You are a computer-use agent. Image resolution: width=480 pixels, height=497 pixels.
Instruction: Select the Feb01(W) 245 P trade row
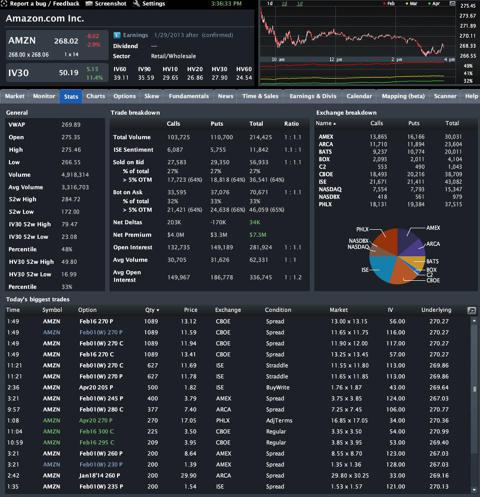pos(238,399)
